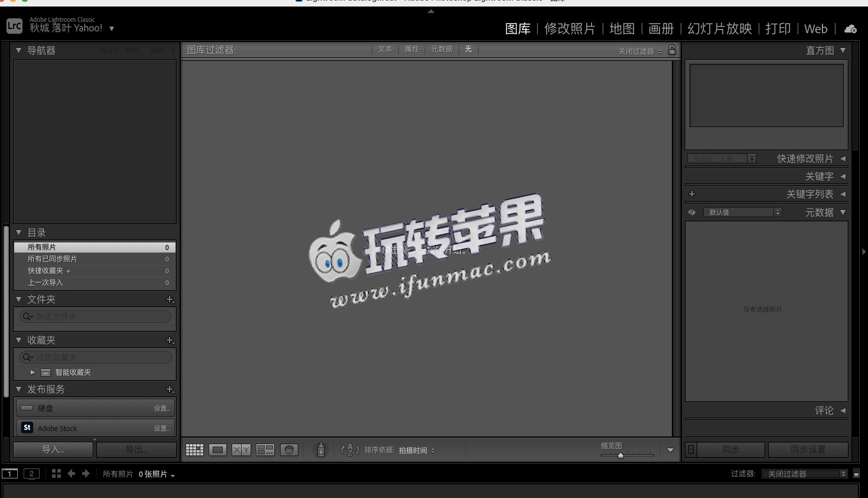This screenshot has width=868, height=498.
Task: Toggle sort direction A-Z icon
Action: 350,450
